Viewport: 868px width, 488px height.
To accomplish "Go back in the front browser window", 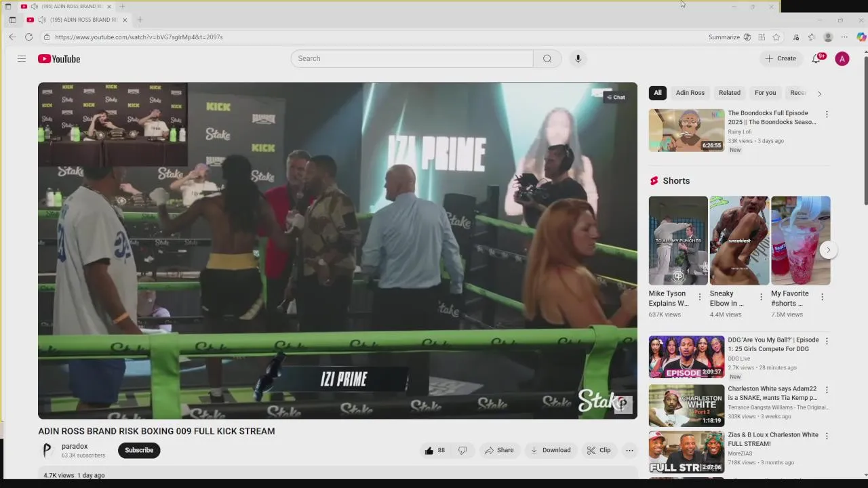I will pyautogui.click(x=12, y=37).
